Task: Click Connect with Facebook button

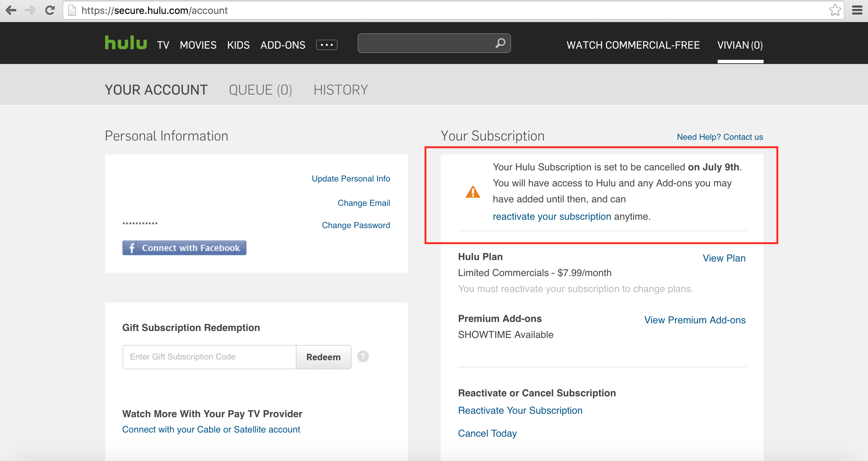Action: pos(184,248)
